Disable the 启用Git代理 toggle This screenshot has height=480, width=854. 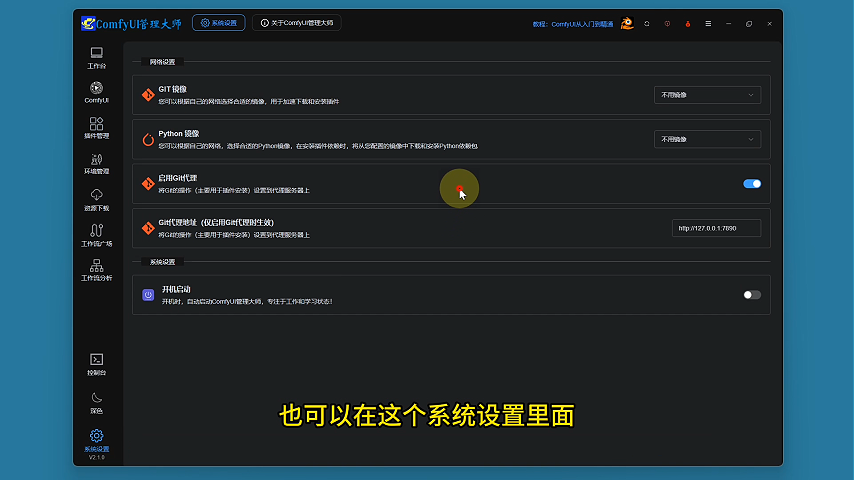coord(752,184)
